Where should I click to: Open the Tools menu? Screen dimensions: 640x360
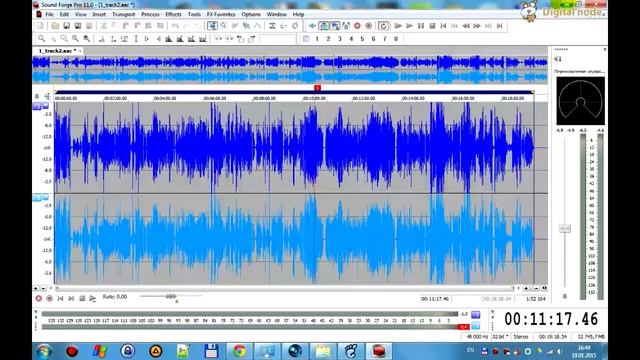194,14
